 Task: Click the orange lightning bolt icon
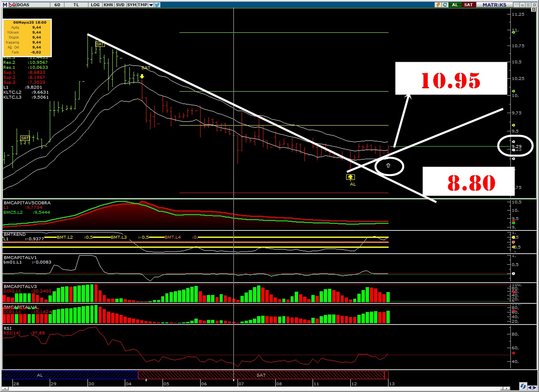(x=438, y=5)
